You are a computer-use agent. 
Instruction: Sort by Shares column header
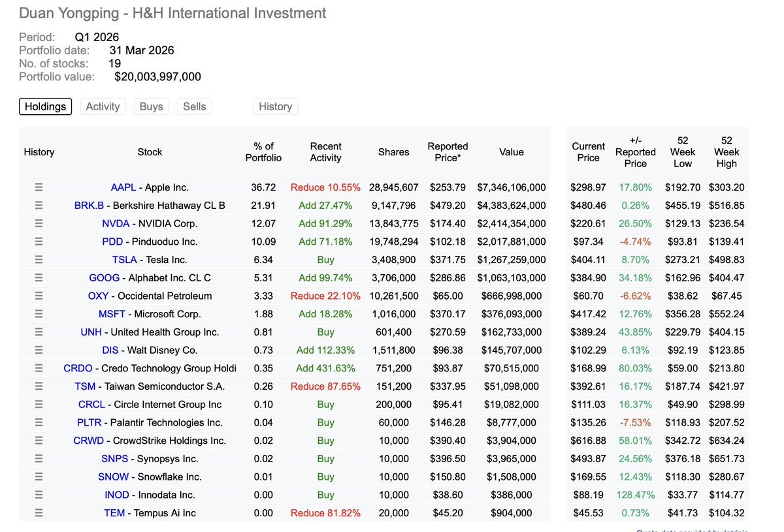pos(393,152)
